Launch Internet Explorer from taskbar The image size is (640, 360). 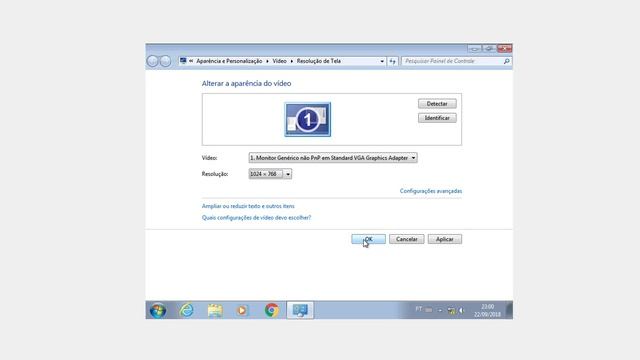pos(187,310)
